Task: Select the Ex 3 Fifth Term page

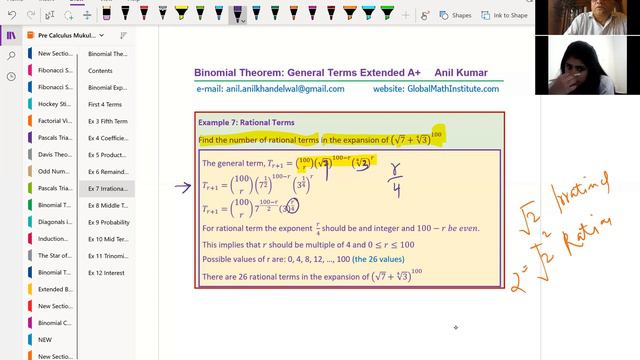Action: (x=107, y=121)
